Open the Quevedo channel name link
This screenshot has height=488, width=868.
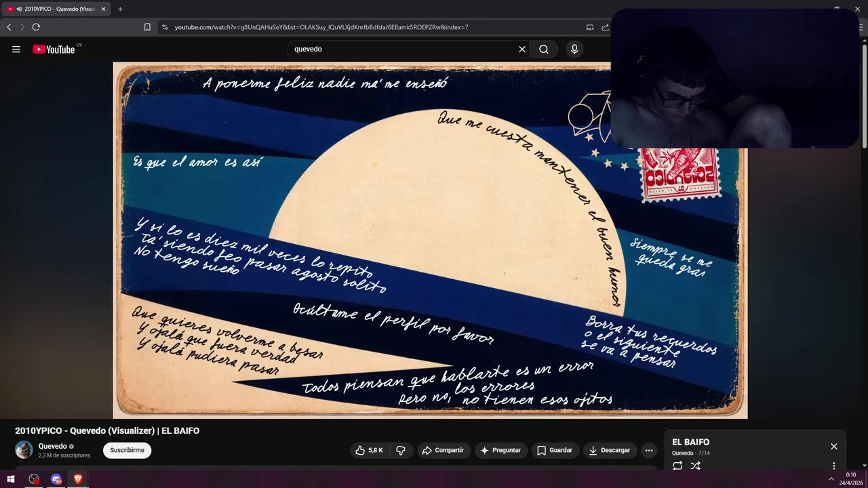coord(52,446)
